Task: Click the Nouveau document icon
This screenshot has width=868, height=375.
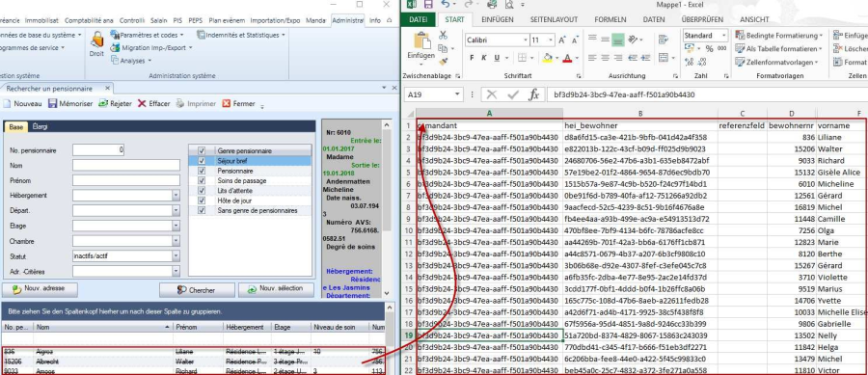Action: tap(6, 103)
